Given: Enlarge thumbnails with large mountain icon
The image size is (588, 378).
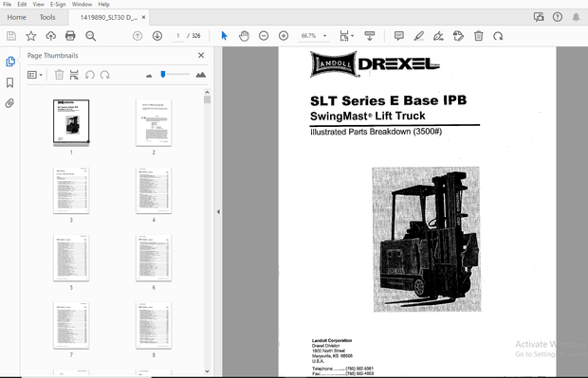Looking at the screenshot, I should (x=201, y=75).
